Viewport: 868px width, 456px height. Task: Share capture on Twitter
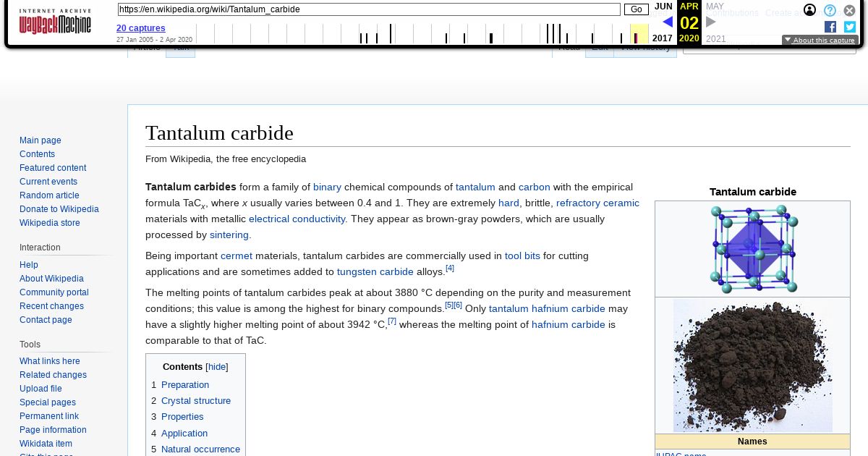(850, 27)
